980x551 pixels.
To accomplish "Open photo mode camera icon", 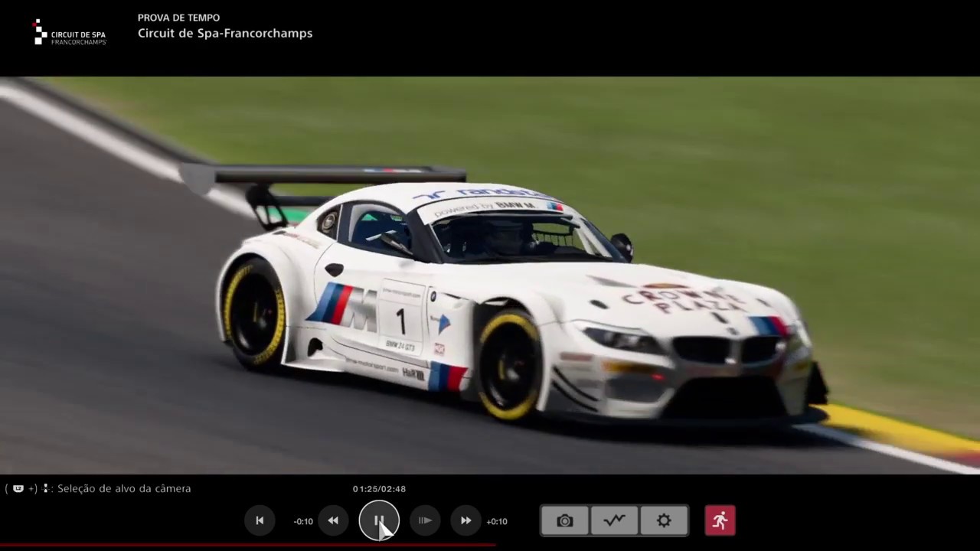I will click(x=564, y=520).
